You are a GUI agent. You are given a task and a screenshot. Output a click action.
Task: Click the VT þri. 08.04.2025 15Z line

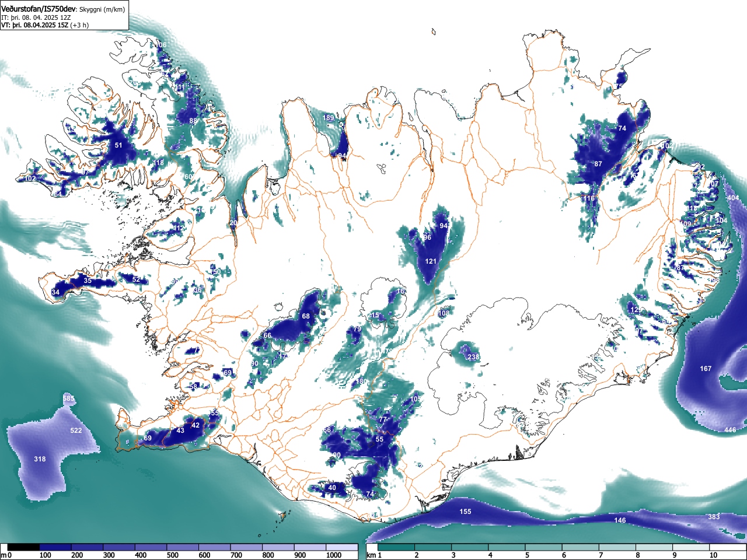(45, 25)
